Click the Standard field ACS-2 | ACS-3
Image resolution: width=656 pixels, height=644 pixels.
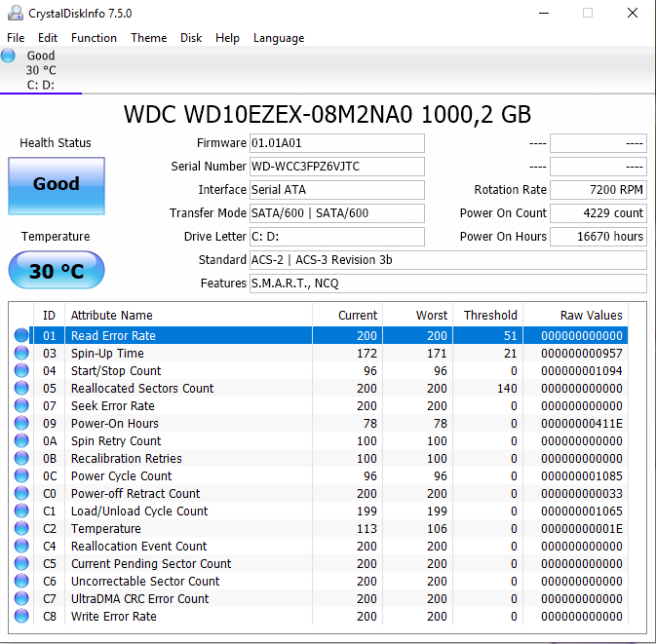(448, 260)
